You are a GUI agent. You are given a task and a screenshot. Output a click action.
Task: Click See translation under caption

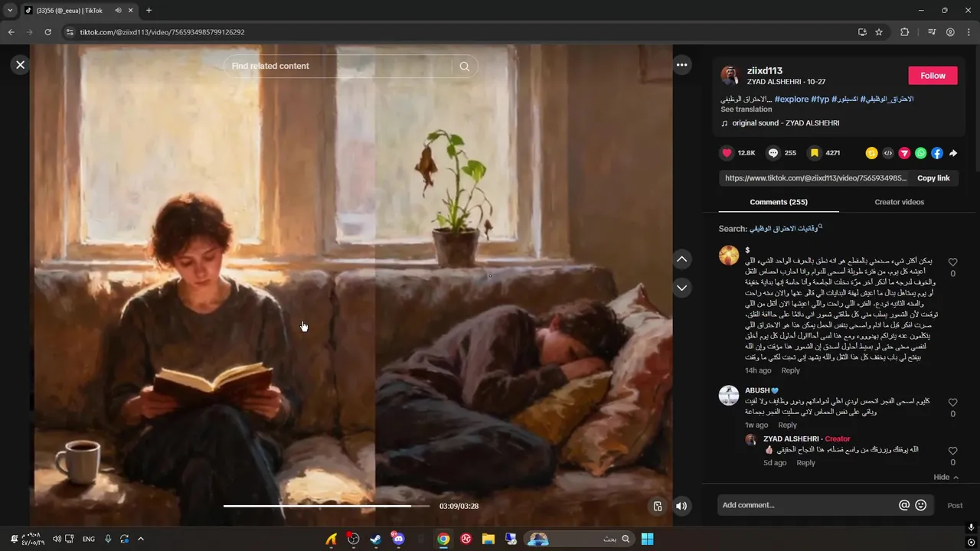click(x=746, y=109)
